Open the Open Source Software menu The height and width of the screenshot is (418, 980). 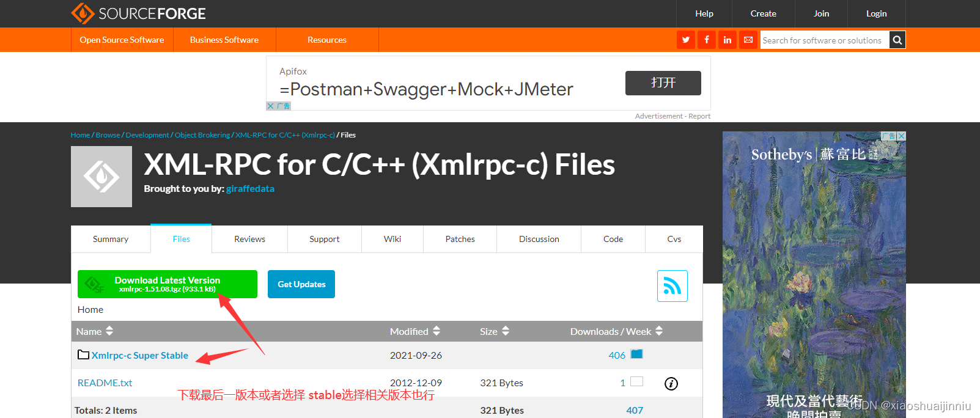click(x=122, y=40)
